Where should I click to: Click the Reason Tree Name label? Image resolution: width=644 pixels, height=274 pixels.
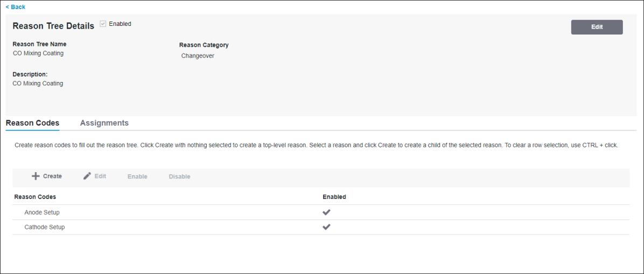click(x=39, y=44)
